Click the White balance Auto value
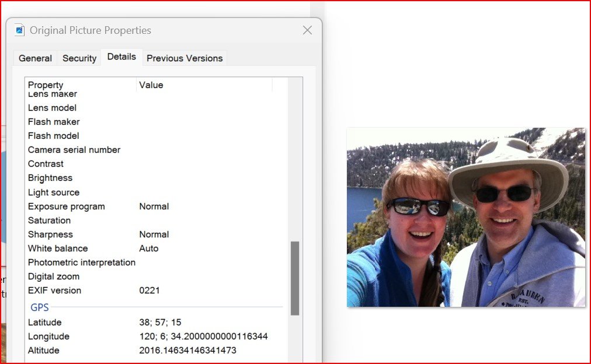 coord(149,249)
